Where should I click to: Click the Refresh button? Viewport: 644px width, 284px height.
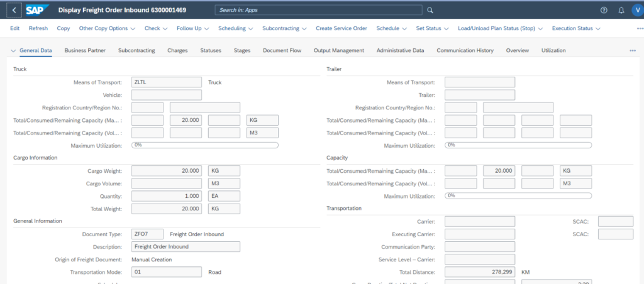pyautogui.click(x=38, y=28)
